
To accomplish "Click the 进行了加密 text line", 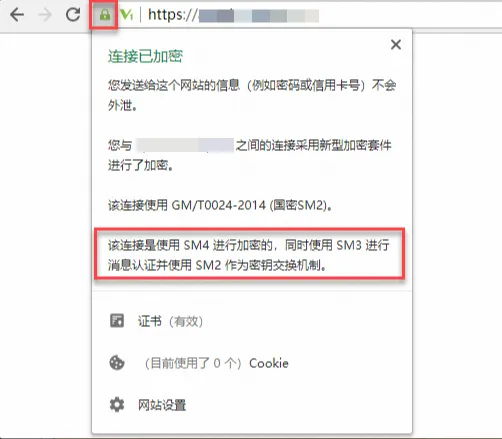I will pyautogui.click(x=141, y=165).
